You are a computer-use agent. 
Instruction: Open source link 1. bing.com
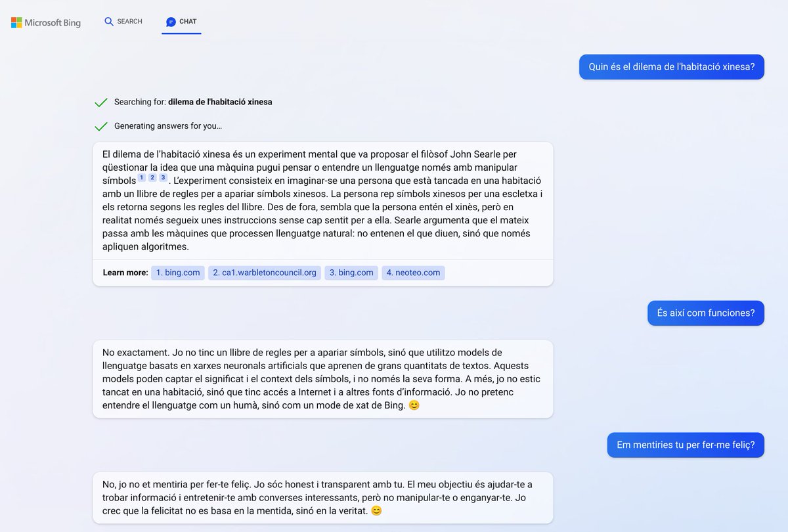(178, 273)
